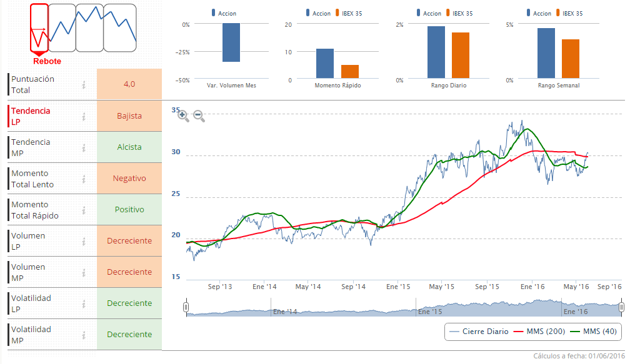
Task: Click the Rebote phase label
Action: point(47,61)
